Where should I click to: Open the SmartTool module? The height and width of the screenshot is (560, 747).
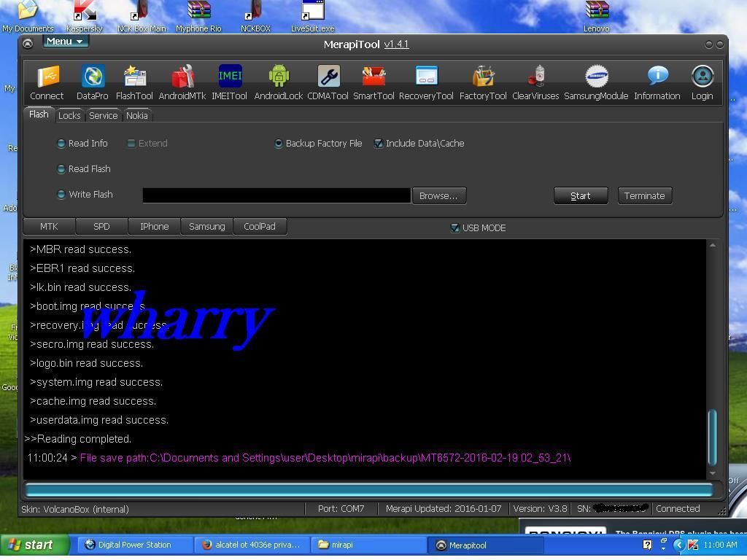click(374, 83)
